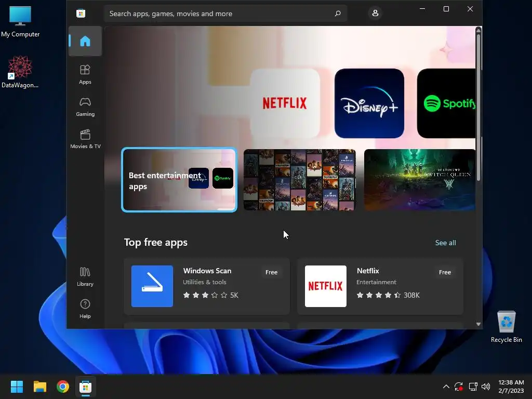Open the Recycle Bin desktop icon
Image resolution: width=532 pixels, height=399 pixels.
coord(506,327)
